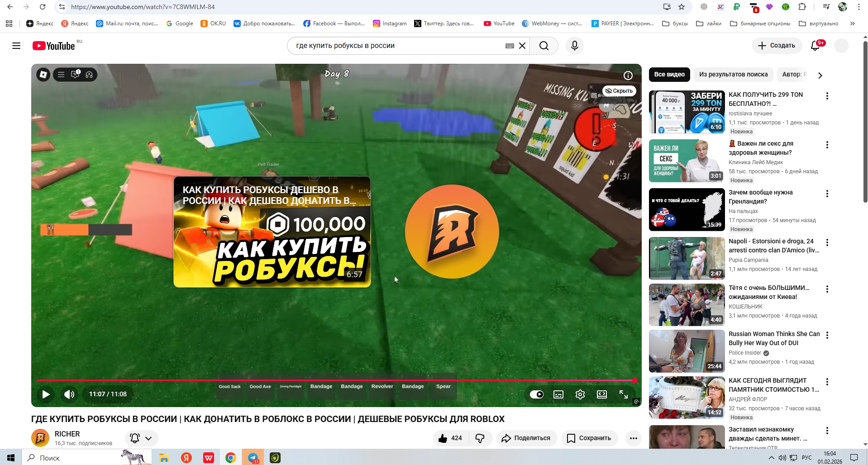Image resolution: width=868 pixels, height=465 pixels.
Task: Go back in browser history
Action: [10, 7]
